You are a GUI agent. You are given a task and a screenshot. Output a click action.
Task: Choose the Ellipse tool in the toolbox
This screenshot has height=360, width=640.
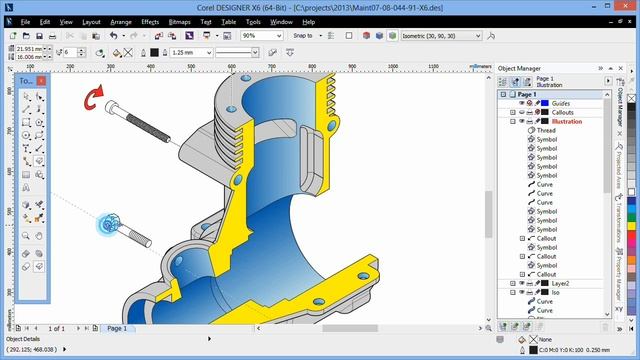coord(26,135)
